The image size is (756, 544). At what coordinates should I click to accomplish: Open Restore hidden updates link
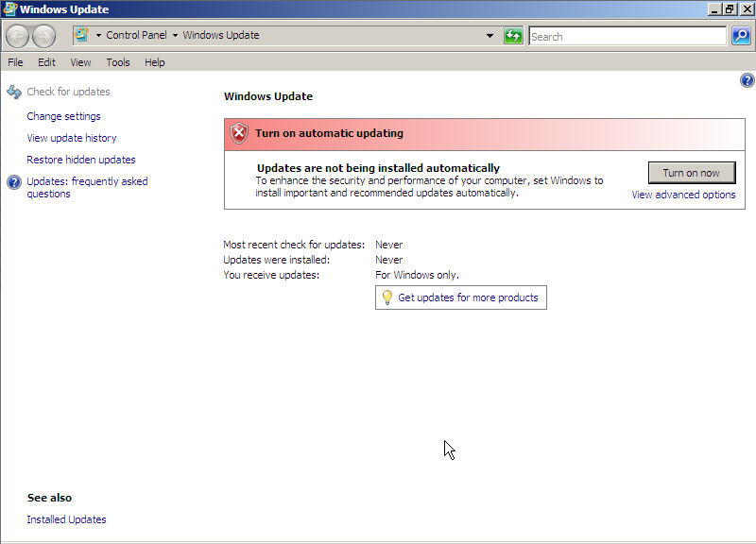[81, 160]
